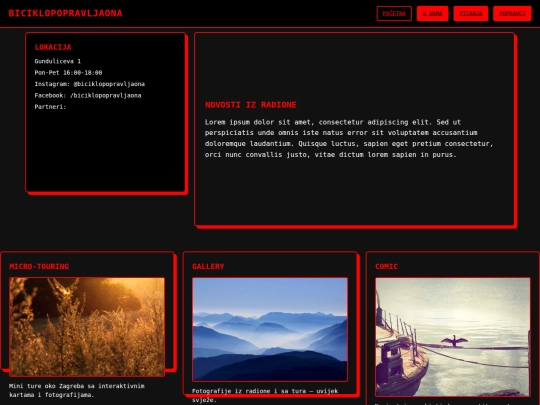Click the Lorem ipsum news paragraph
The image size is (540, 405).
point(349,138)
